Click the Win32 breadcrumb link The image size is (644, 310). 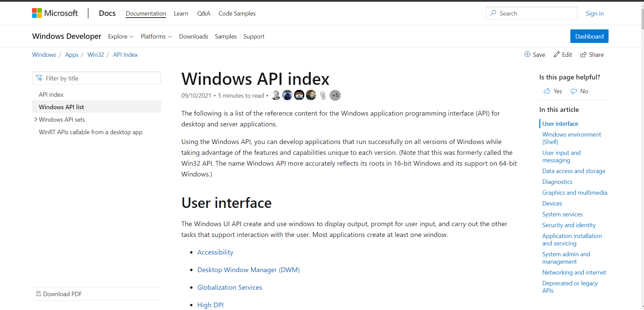pyautogui.click(x=96, y=55)
